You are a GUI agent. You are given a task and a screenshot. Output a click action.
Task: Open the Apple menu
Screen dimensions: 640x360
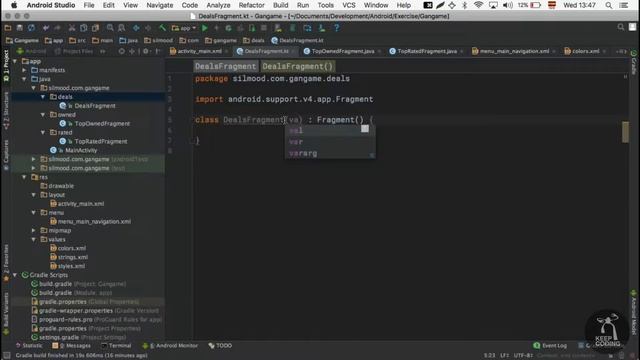(14, 5)
